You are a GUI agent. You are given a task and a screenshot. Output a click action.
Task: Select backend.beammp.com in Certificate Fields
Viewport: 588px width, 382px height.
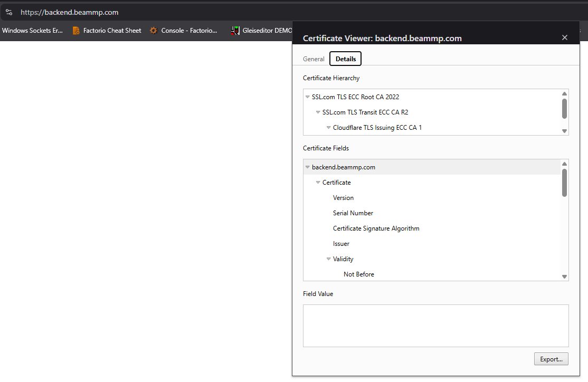click(432, 167)
